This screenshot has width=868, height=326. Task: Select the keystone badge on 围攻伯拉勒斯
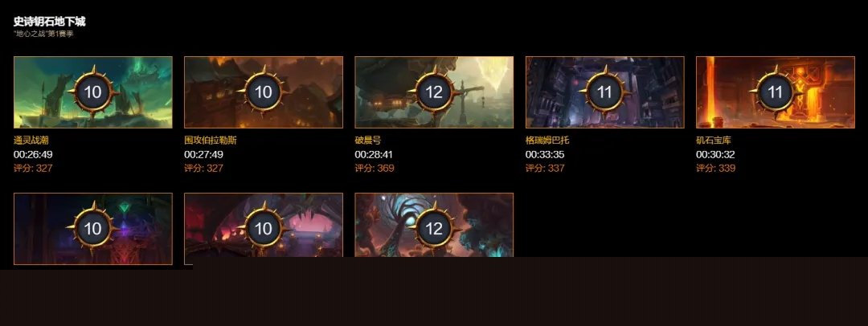[264, 92]
